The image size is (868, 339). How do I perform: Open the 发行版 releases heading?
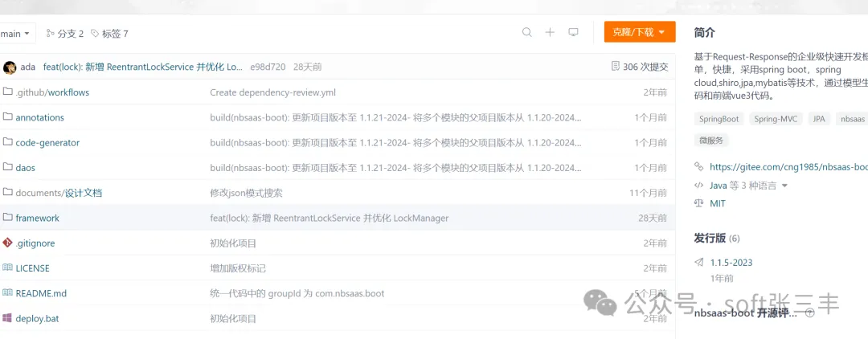tap(710, 238)
